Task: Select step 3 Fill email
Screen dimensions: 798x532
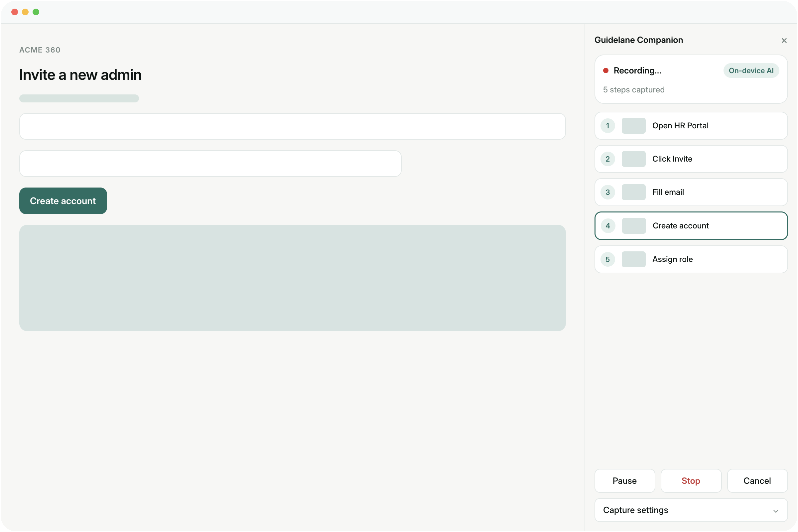Action: click(x=691, y=192)
